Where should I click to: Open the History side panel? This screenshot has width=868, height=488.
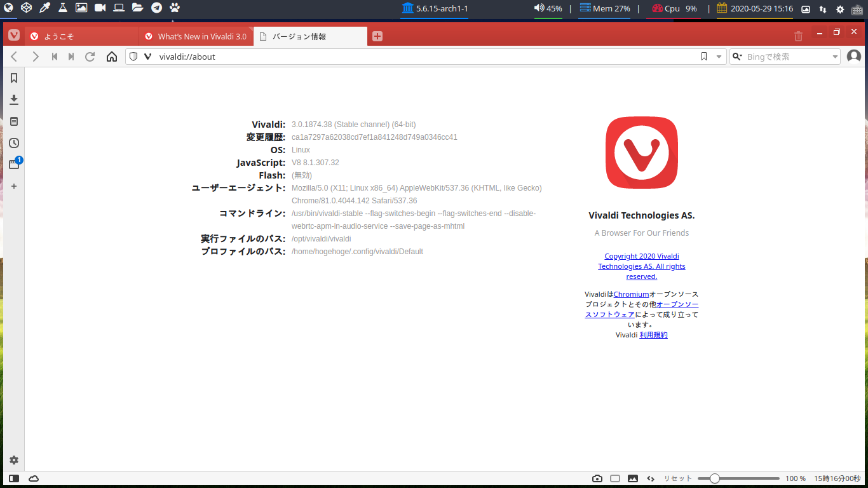click(13, 143)
